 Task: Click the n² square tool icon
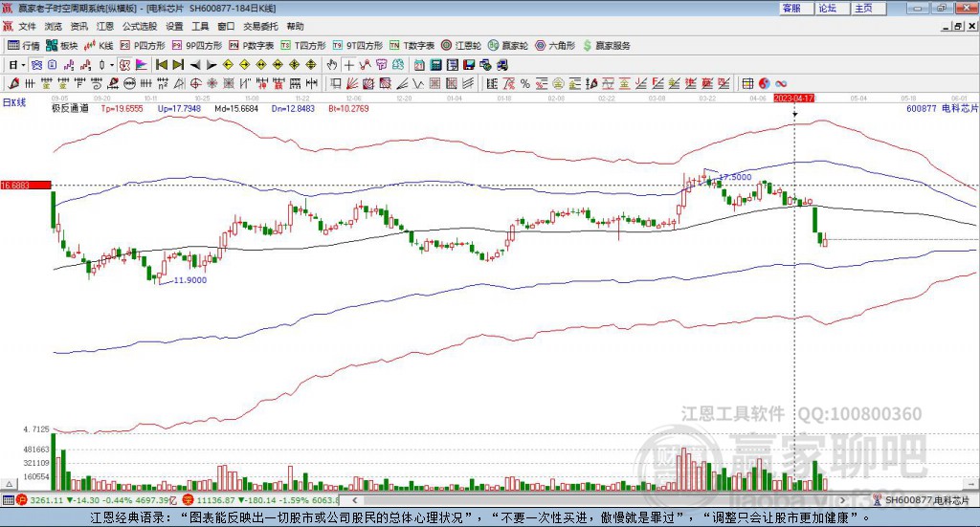coord(163,83)
